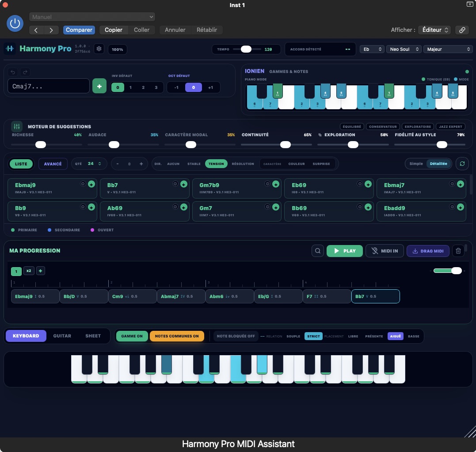Apply Jazz Expert preset
Screen dimensions: 476x452
(x=450, y=126)
